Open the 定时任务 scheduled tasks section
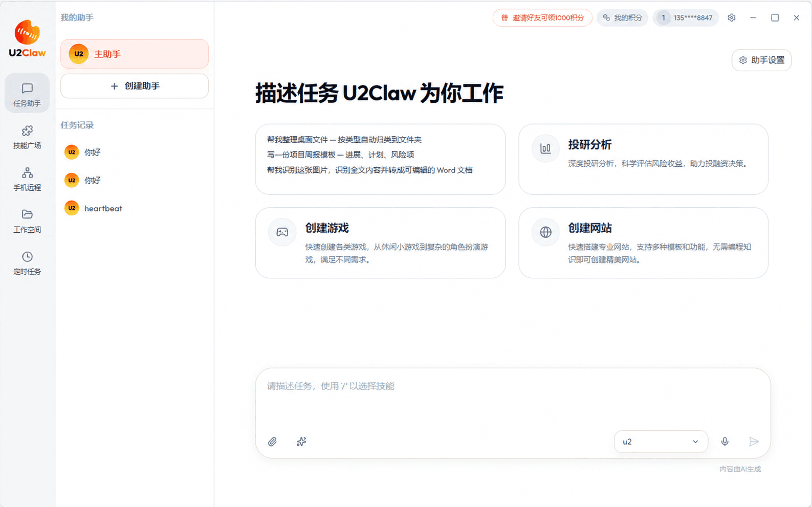The height and width of the screenshot is (507, 812). pos(27,263)
